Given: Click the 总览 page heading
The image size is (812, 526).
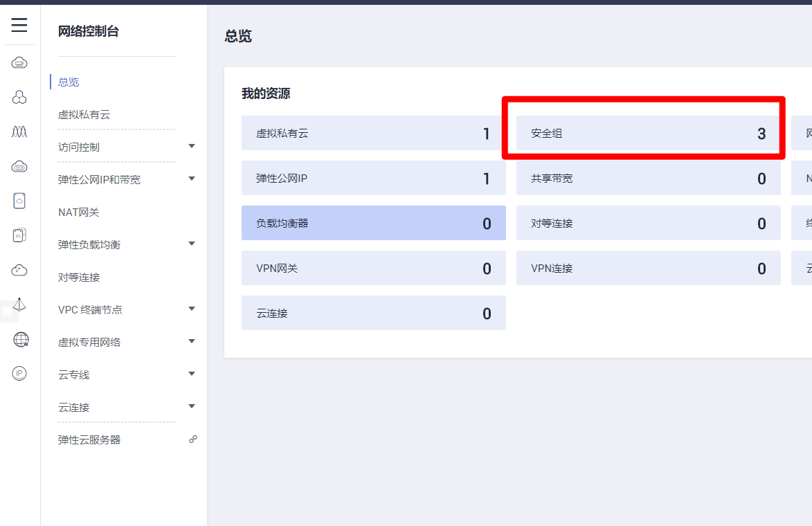Looking at the screenshot, I should point(238,36).
